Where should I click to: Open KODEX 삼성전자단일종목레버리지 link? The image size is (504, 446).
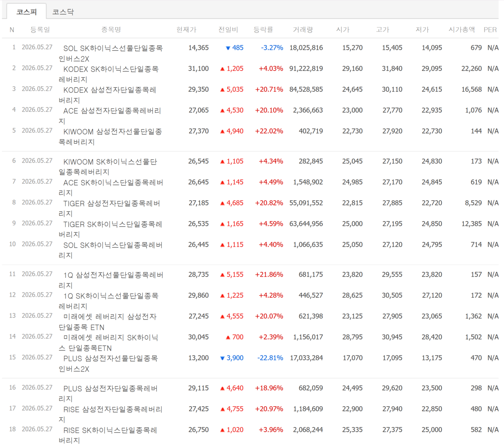point(107,95)
